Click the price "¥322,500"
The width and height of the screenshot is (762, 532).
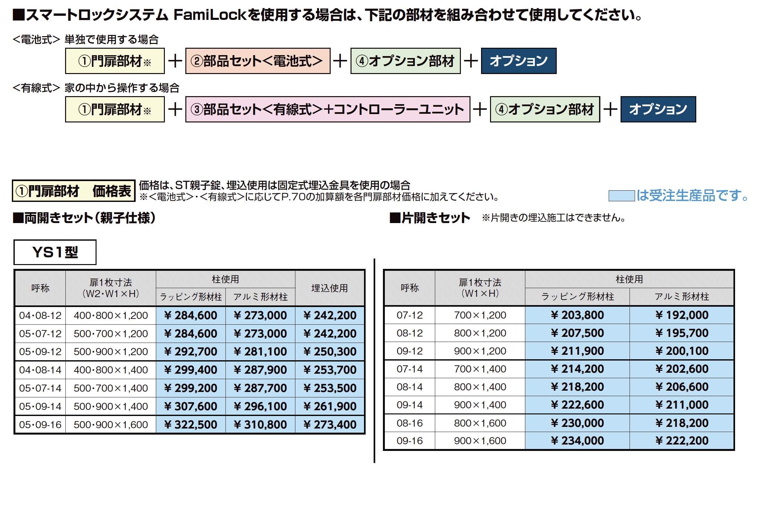191,425
